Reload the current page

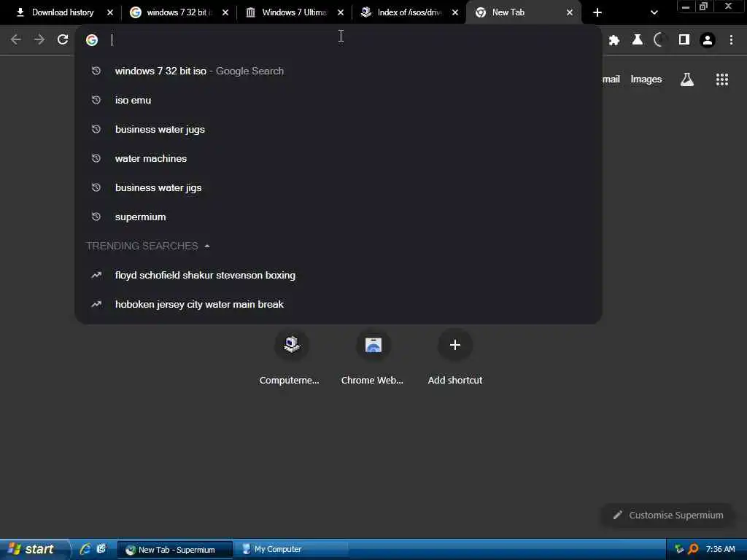point(63,39)
